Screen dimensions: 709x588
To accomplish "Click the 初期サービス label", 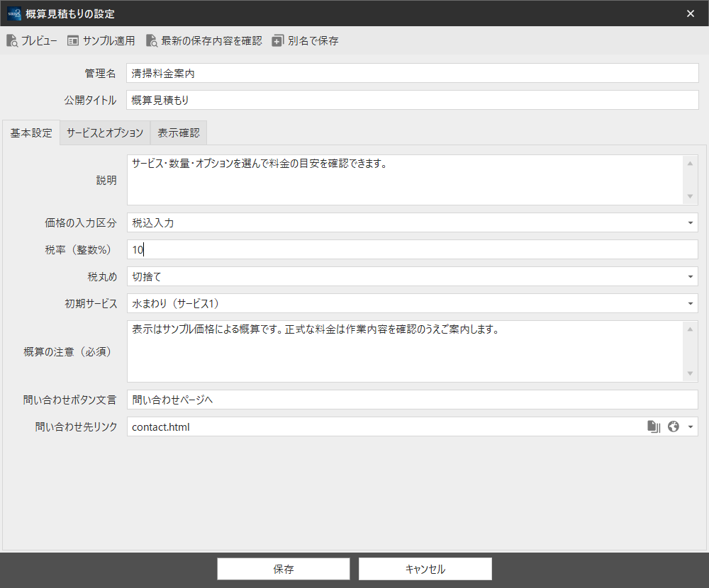I will tap(91, 304).
